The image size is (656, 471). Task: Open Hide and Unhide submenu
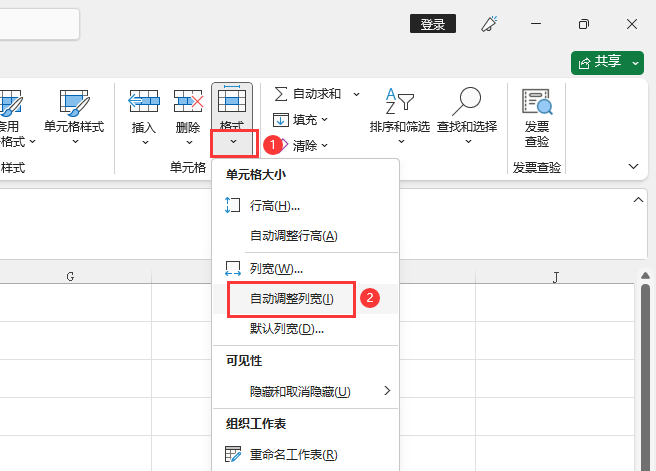[300, 391]
